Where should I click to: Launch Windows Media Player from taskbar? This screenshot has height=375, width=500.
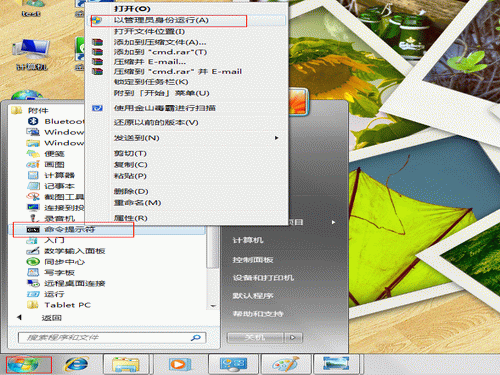tap(180, 364)
